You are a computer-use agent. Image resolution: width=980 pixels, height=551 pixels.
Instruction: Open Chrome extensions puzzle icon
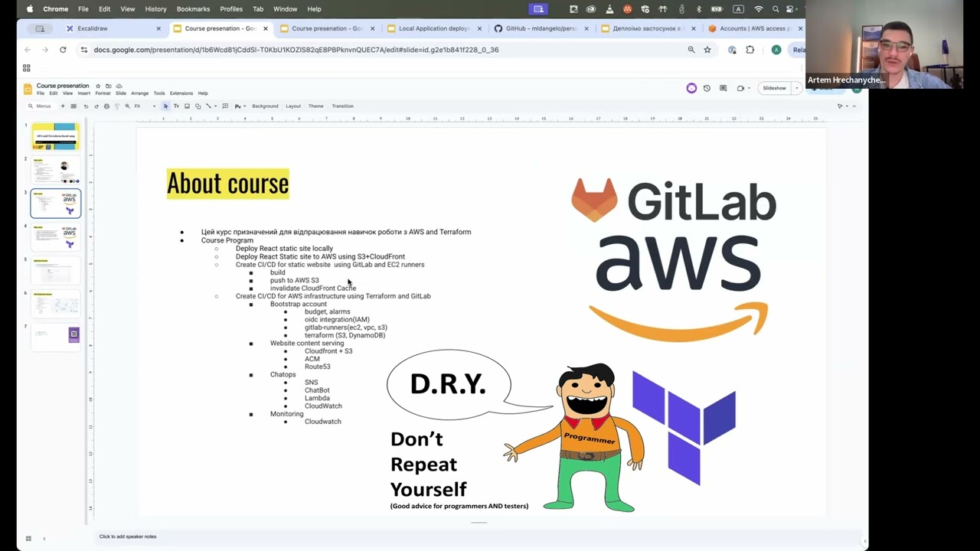pos(750,50)
